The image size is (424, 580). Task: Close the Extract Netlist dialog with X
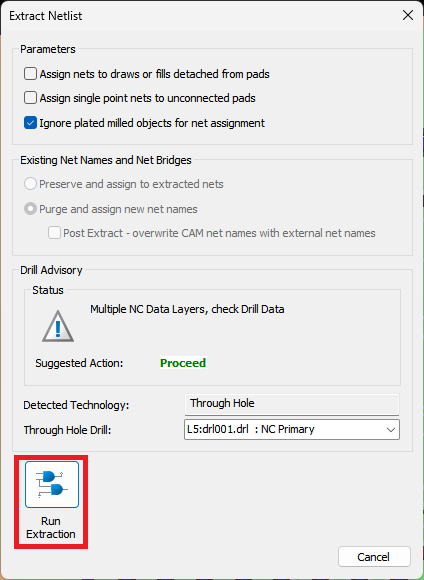(x=408, y=16)
